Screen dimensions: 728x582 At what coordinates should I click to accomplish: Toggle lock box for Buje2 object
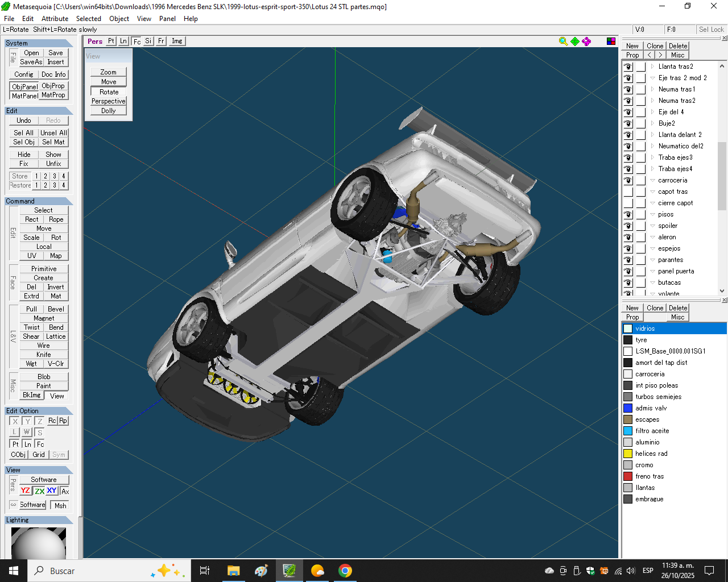(x=640, y=123)
